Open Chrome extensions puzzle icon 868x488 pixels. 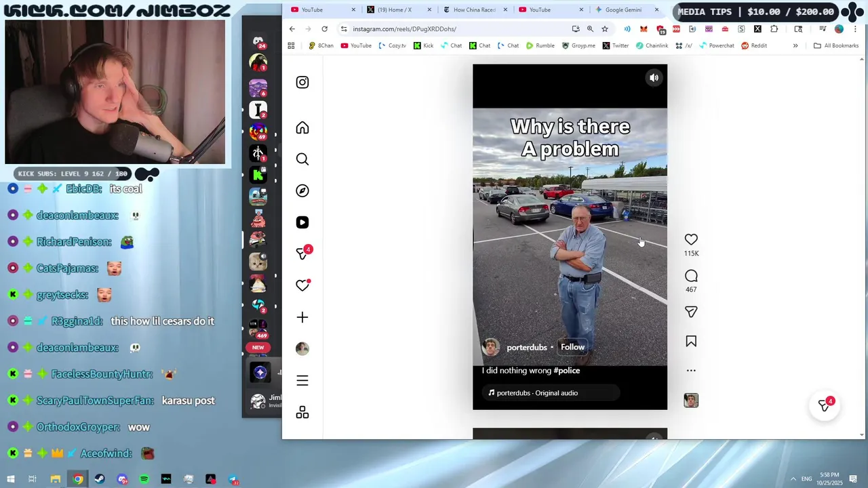coord(774,29)
